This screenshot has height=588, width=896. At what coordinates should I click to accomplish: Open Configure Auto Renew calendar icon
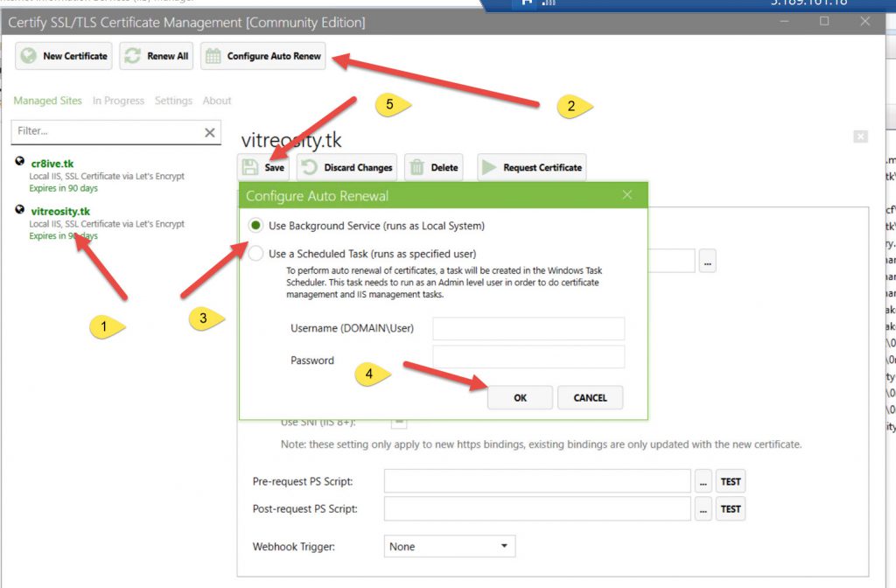[213, 56]
